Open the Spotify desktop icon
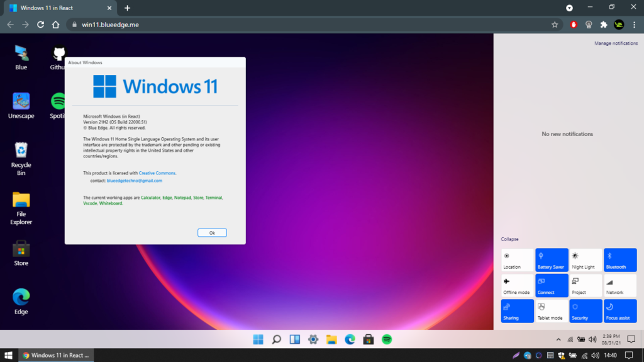The width and height of the screenshot is (644, 362). [57, 106]
